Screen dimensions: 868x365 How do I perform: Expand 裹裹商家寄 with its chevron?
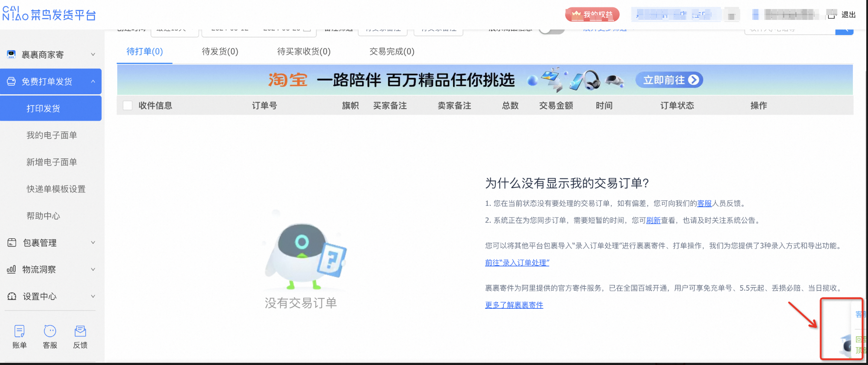(x=93, y=54)
